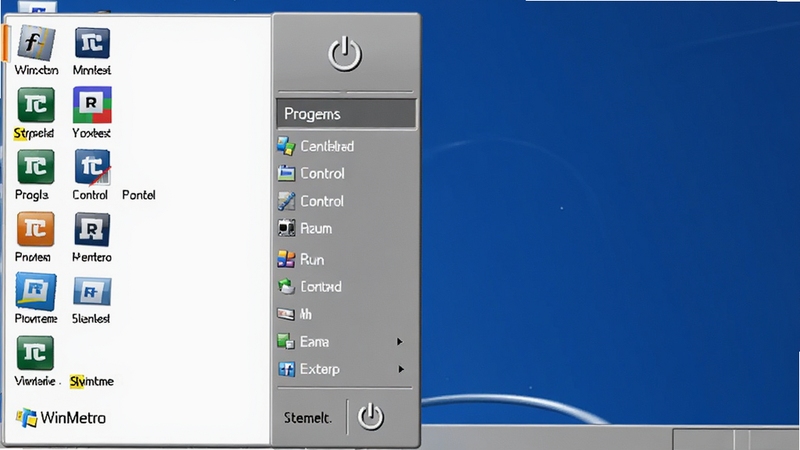
Task: Open the Hentero dark blue R icon
Action: (92, 229)
